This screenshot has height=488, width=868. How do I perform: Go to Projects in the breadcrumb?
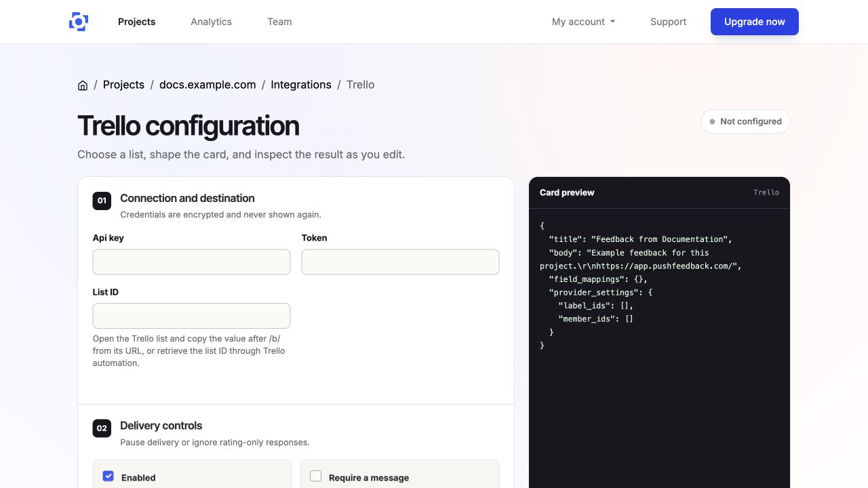[123, 85]
